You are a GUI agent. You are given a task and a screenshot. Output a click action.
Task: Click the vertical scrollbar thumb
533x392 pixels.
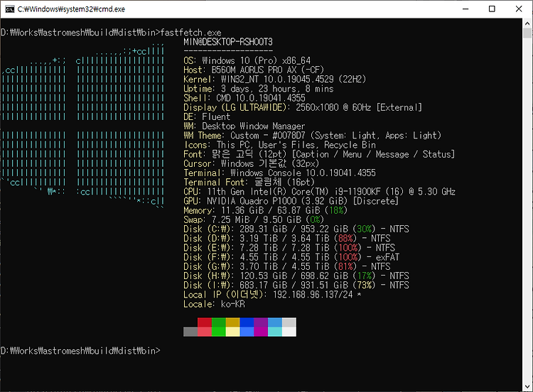coord(527,33)
